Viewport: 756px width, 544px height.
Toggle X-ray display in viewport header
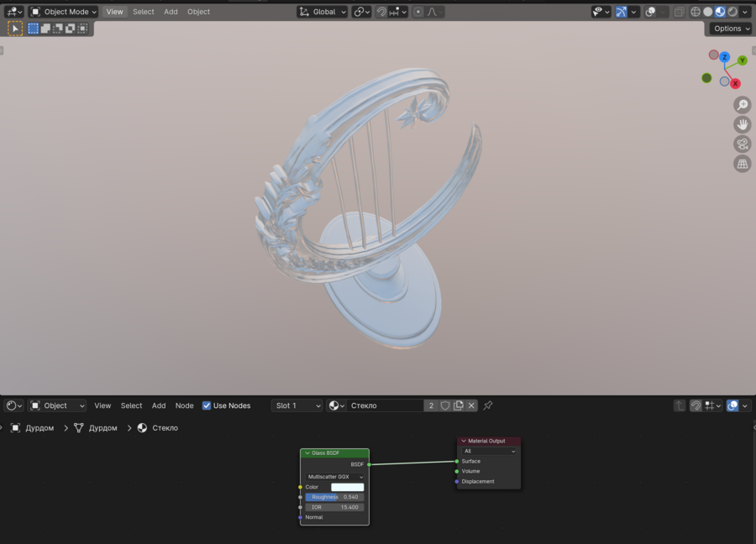coord(679,12)
